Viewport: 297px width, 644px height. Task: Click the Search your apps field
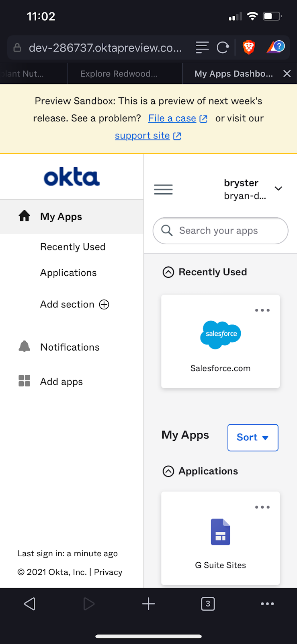225,231
